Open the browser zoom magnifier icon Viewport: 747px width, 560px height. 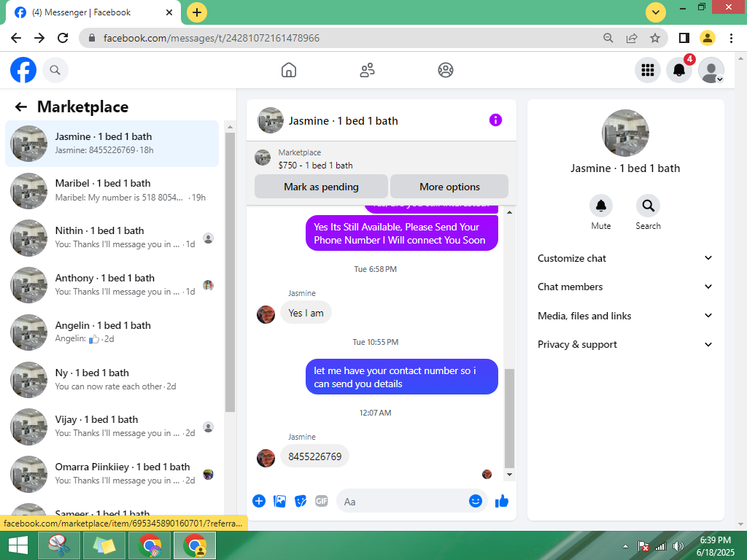pyautogui.click(x=608, y=38)
